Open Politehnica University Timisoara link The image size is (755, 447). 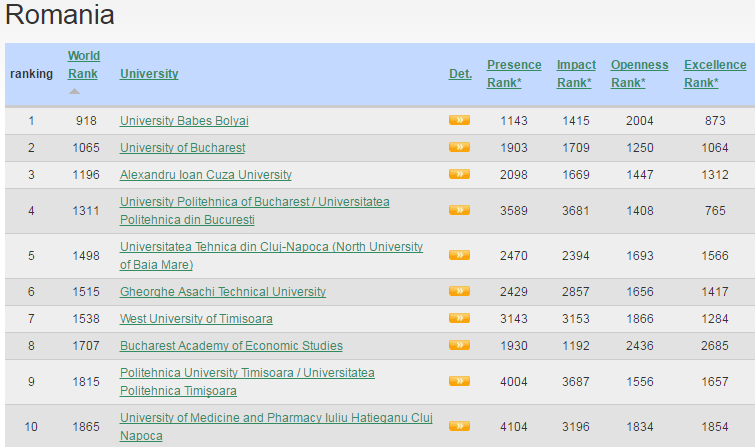pos(247,381)
